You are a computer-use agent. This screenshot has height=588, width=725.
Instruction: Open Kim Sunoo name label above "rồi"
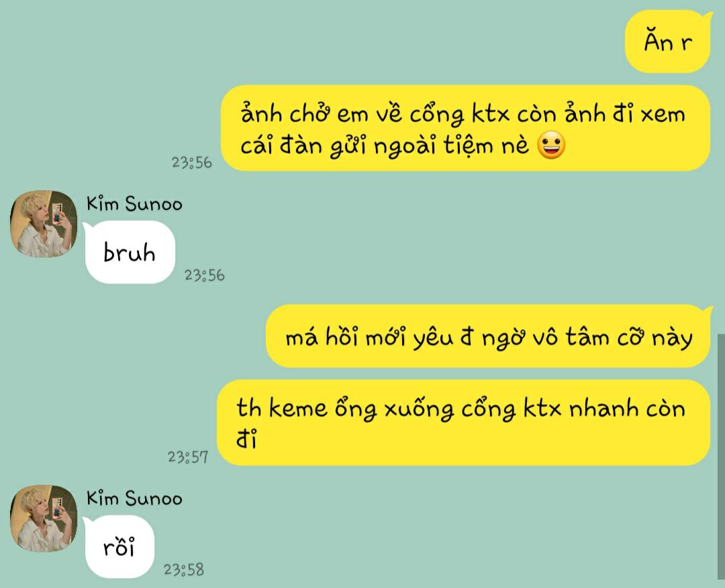pos(134,498)
